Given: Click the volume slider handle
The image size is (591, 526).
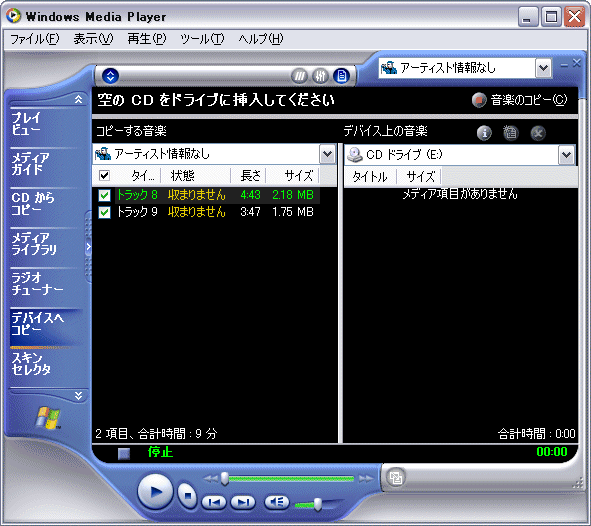Looking at the screenshot, I should [x=318, y=504].
